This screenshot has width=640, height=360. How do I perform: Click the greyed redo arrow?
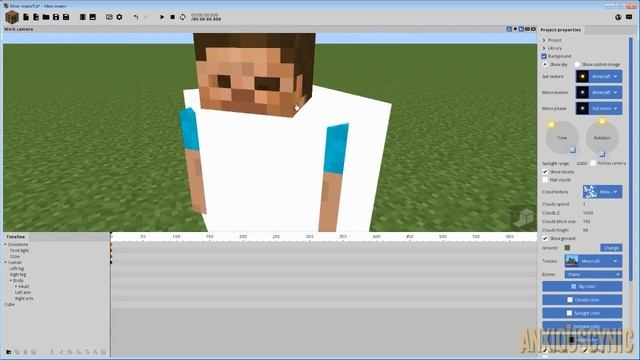pyautogui.click(x=146, y=17)
